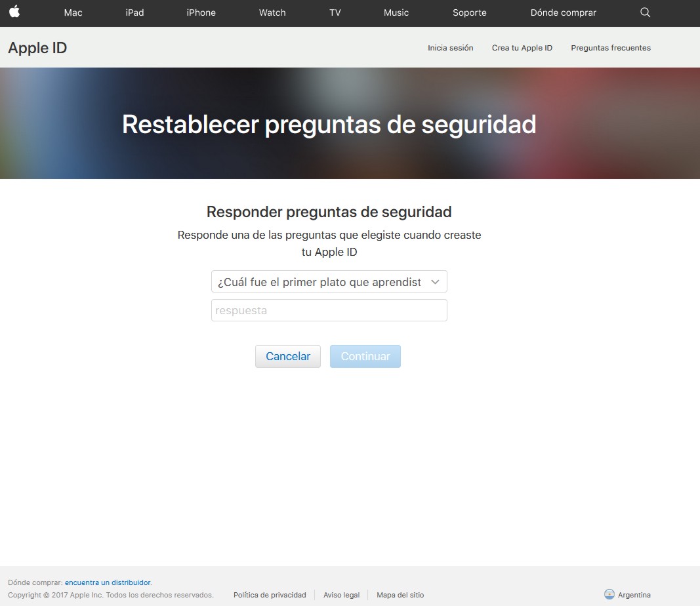This screenshot has height=606, width=700.
Task: Open the TV navigation item
Action: tap(335, 12)
